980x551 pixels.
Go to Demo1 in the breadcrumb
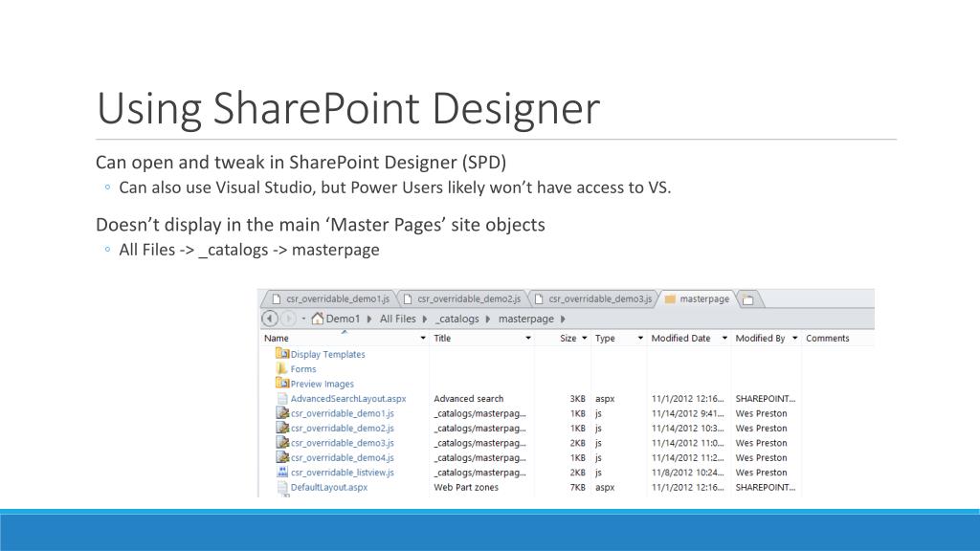[344, 319]
